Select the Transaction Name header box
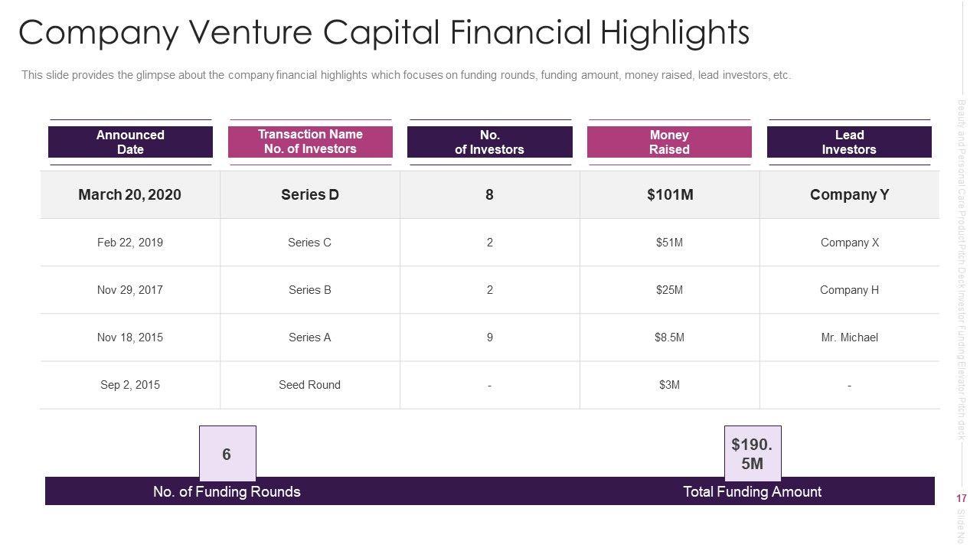 pyautogui.click(x=310, y=142)
